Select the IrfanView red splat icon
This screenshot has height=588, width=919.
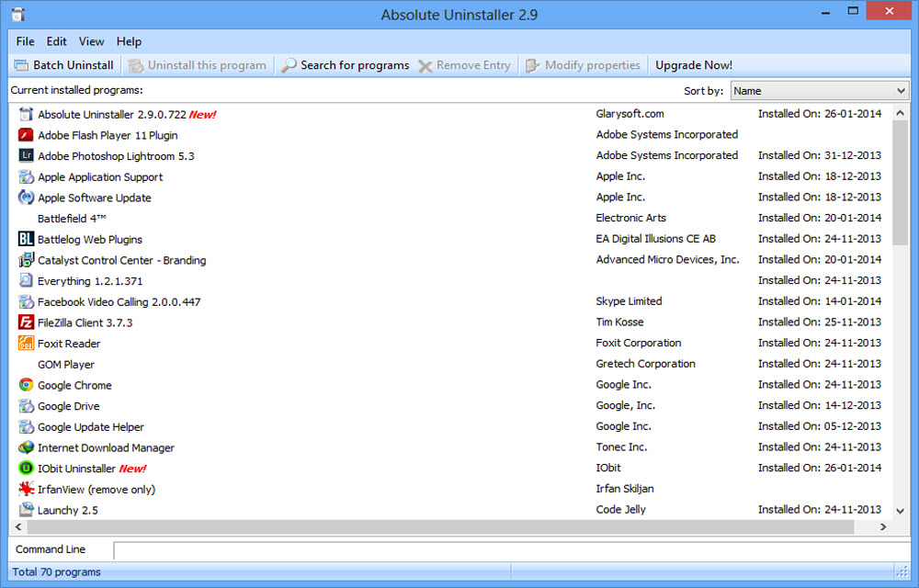(26, 489)
